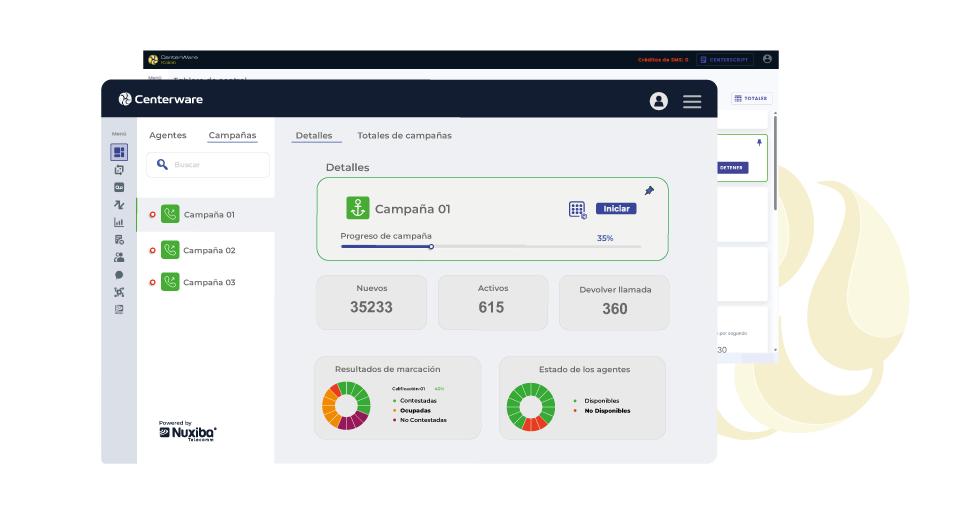Click the green phone icon of Campaña 01
This screenshot has width=978, height=526.
[170, 214]
